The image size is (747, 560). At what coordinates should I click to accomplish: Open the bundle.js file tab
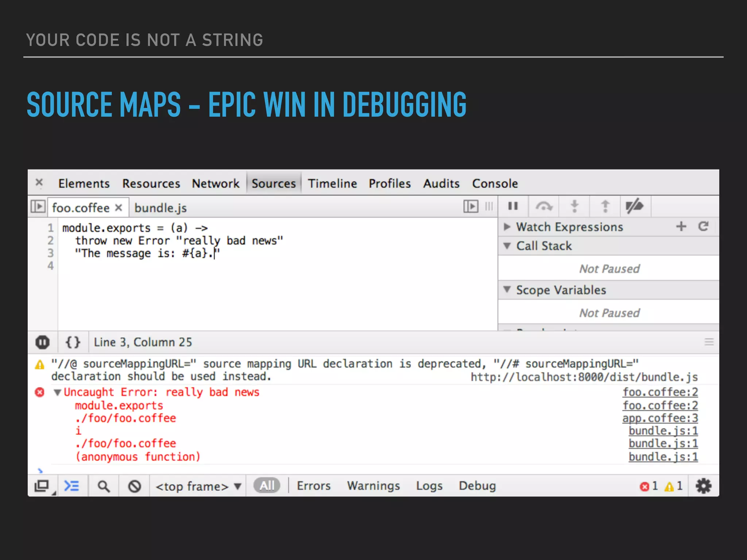coord(160,208)
